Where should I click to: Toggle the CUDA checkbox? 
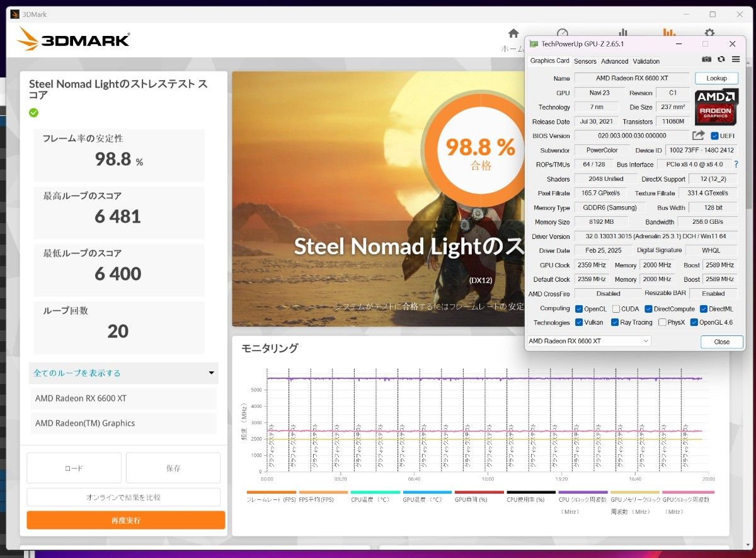[x=616, y=309]
